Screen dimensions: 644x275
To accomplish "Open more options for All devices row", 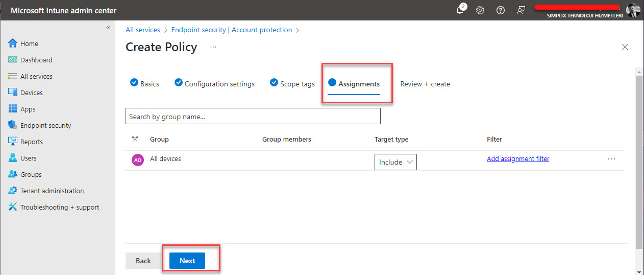I will tap(611, 159).
